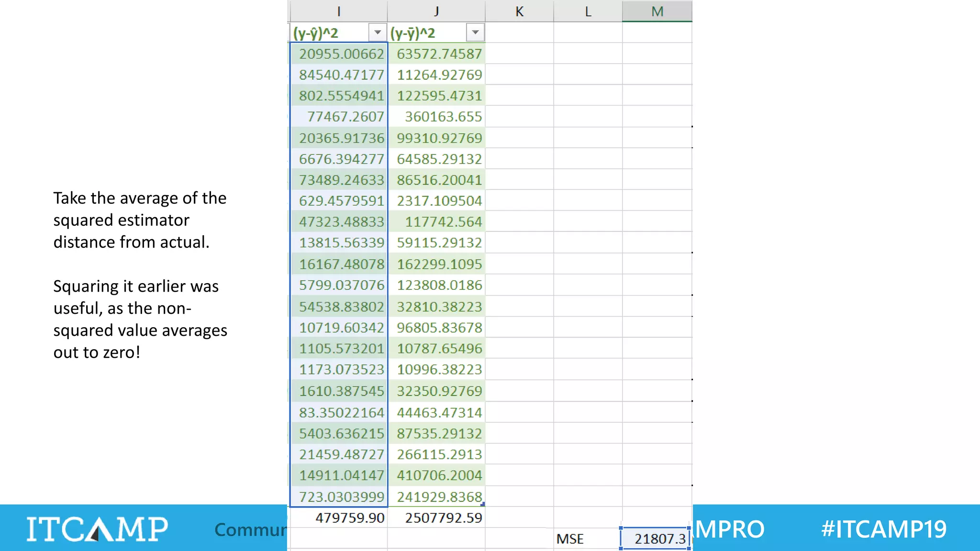The height and width of the screenshot is (551, 980).
Task: Select cell with value 10719.60342
Action: 339,328
